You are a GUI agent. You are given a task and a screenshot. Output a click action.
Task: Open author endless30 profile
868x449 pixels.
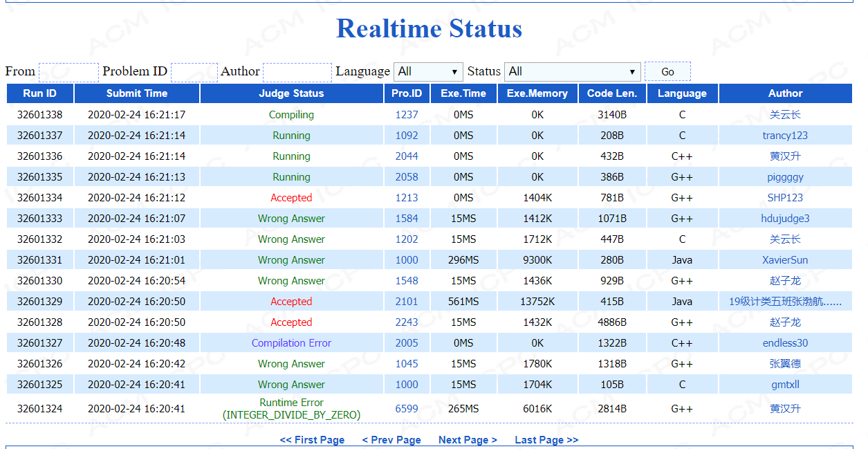pyautogui.click(x=785, y=343)
